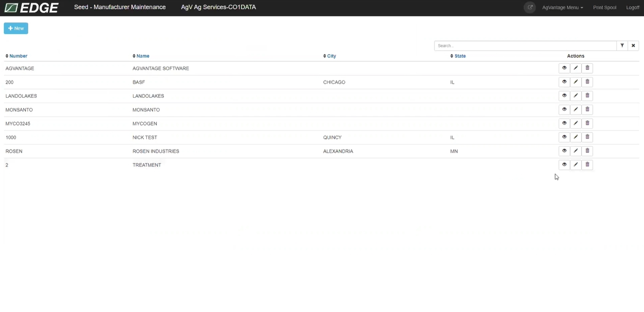
Task: Select the MN state cell
Action: pyautogui.click(x=454, y=151)
